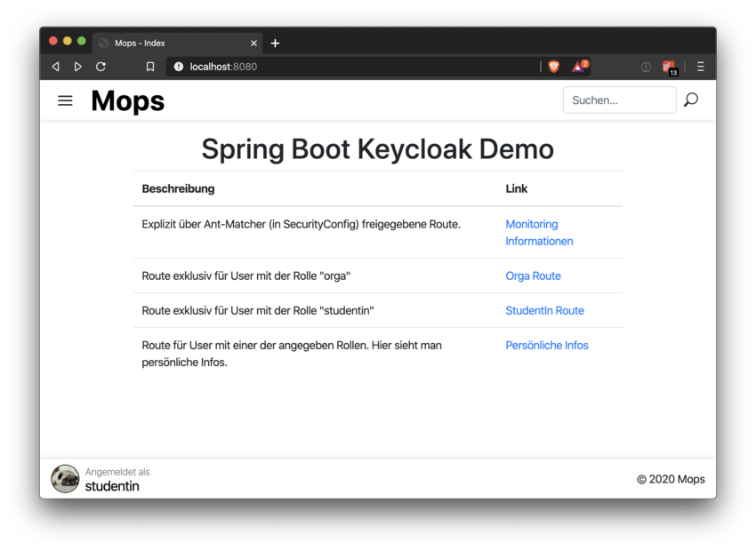The image size is (756, 551).
Task: Click the © 2020 Mops footer text
Action: (671, 479)
